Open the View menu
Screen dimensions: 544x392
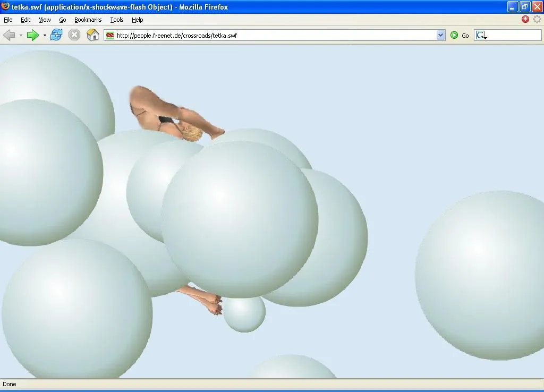(x=44, y=20)
